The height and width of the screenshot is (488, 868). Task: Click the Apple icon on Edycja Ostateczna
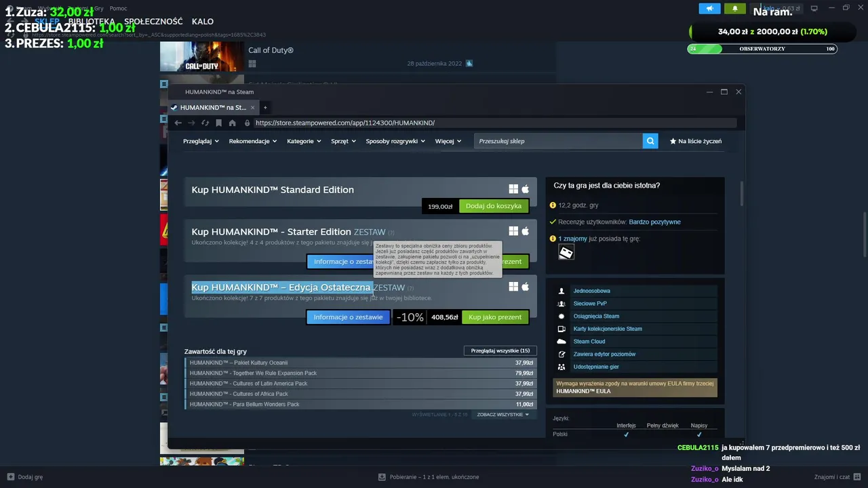(x=525, y=287)
